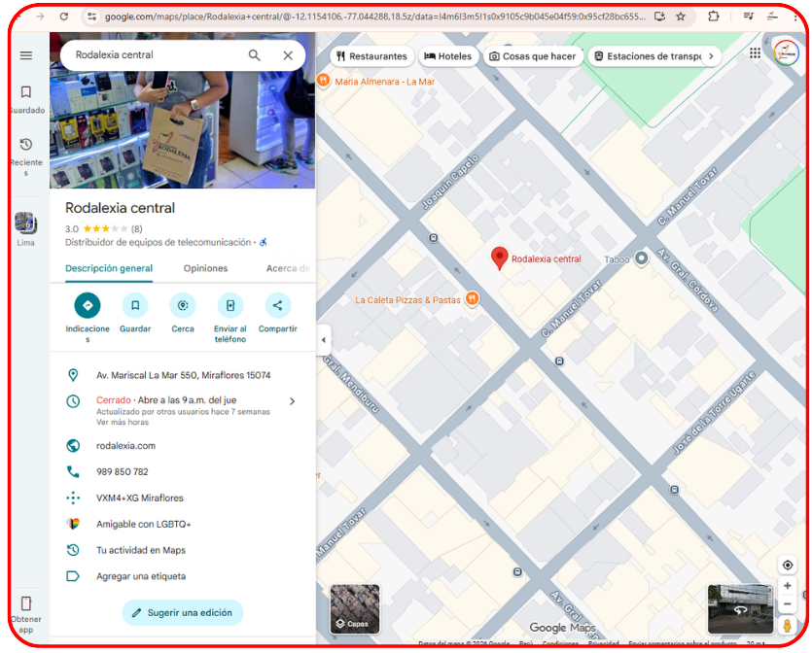Open rodalexia.com website link
The image size is (812, 653).
tap(125, 446)
